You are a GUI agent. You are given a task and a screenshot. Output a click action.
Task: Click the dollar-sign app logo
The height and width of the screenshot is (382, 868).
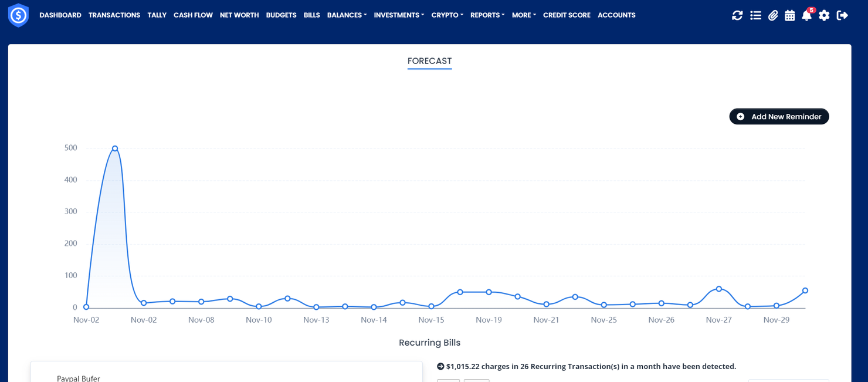[18, 15]
